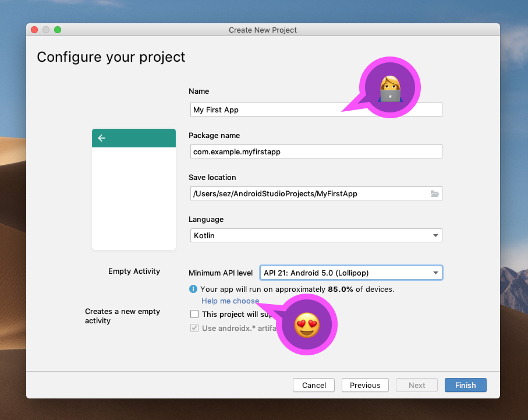Go back with the Previous button
Image resolution: width=528 pixels, height=420 pixels.
pyautogui.click(x=365, y=385)
